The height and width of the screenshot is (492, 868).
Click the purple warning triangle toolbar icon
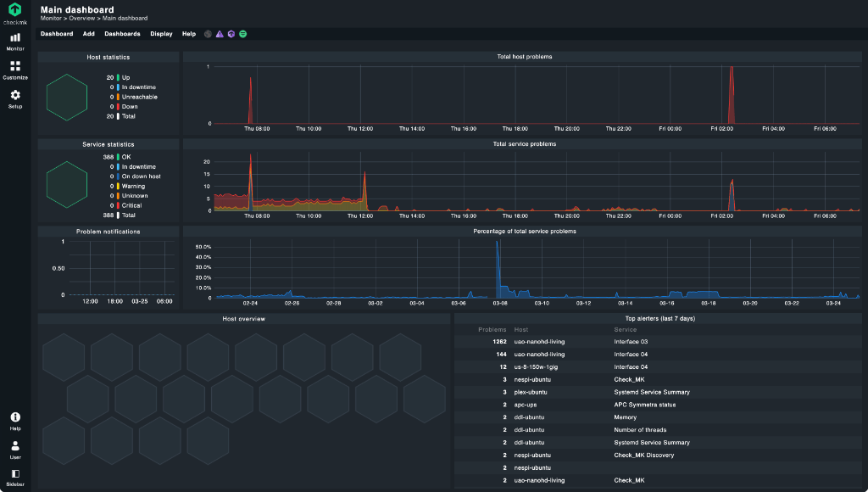point(220,33)
